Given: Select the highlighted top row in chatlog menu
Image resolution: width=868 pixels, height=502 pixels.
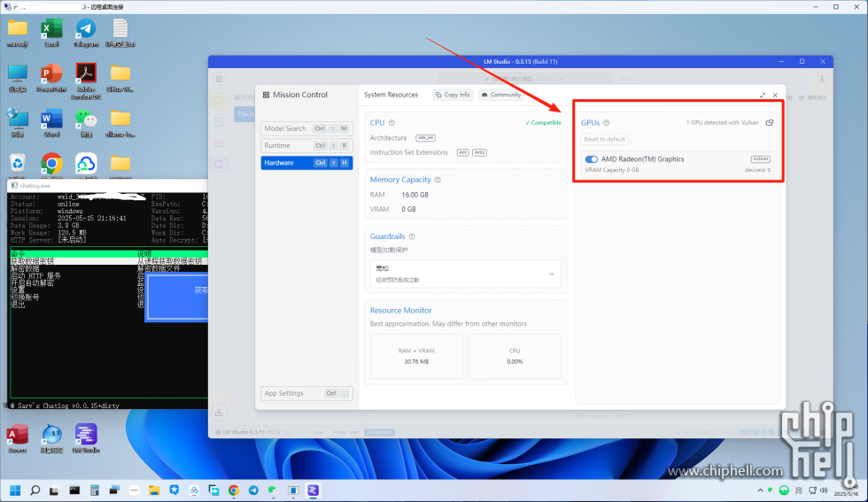Looking at the screenshot, I should pos(109,254).
